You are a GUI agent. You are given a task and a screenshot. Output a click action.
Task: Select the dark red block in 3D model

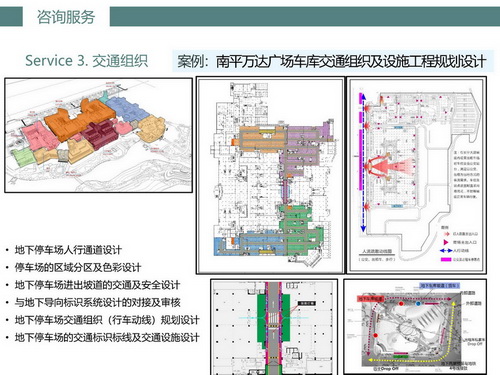click(99, 133)
